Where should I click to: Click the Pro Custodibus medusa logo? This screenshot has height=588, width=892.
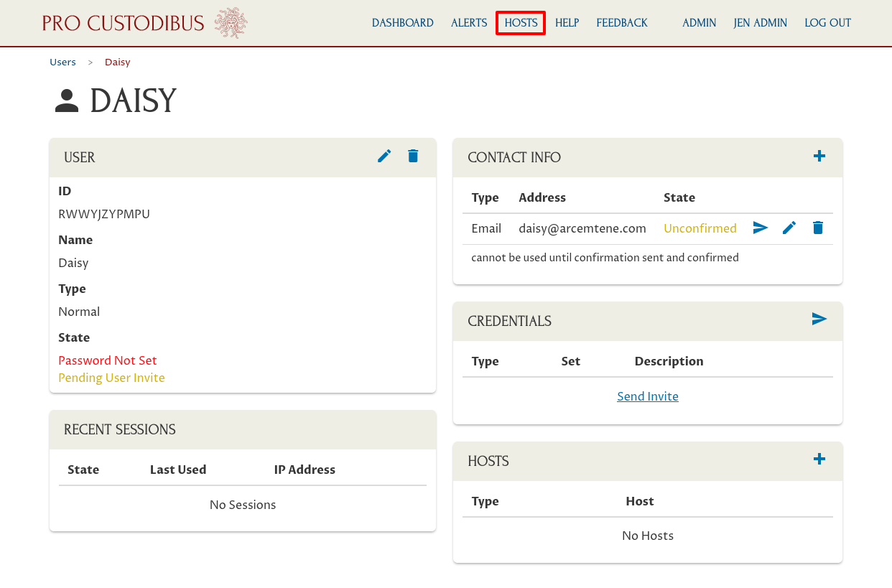pyautogui.click(x=231, y=23)
